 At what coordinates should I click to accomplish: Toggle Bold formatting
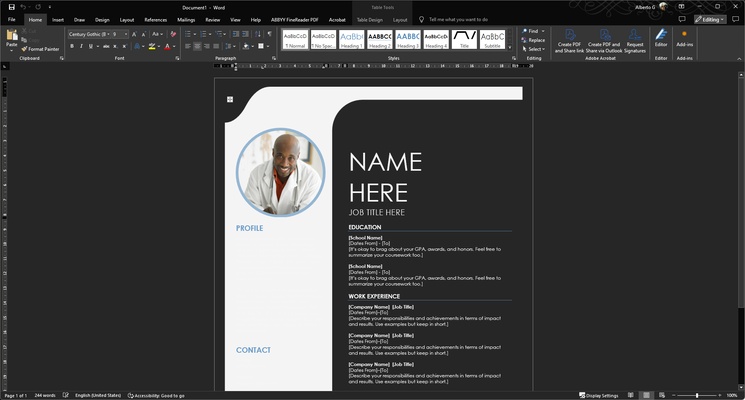(72, 47)
